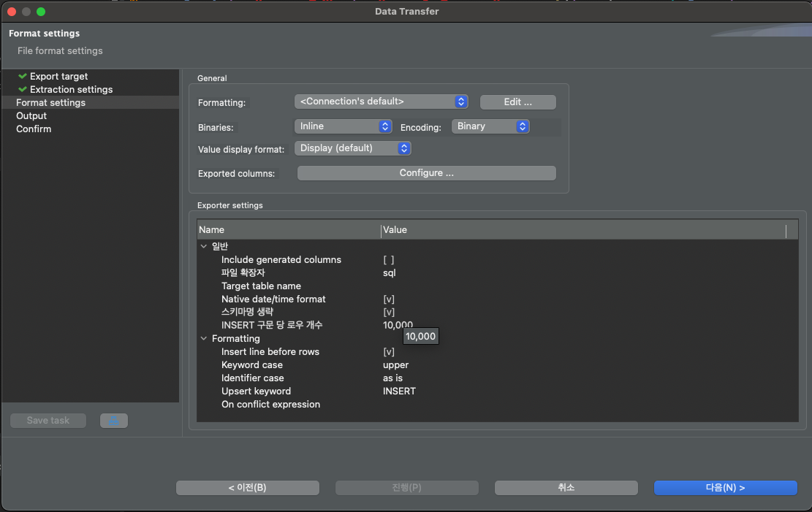Select Format settings step in sidebar
Screen dimensions: 812x512
coord(91,102)
